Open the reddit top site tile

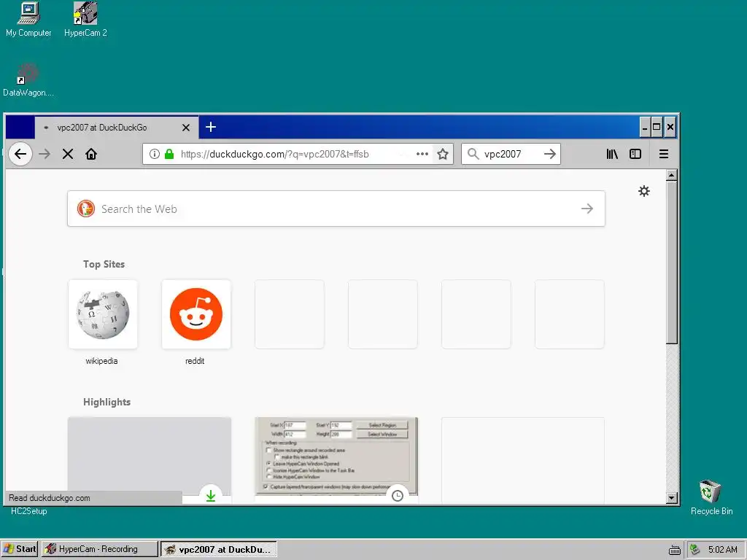tap(196, 314)
